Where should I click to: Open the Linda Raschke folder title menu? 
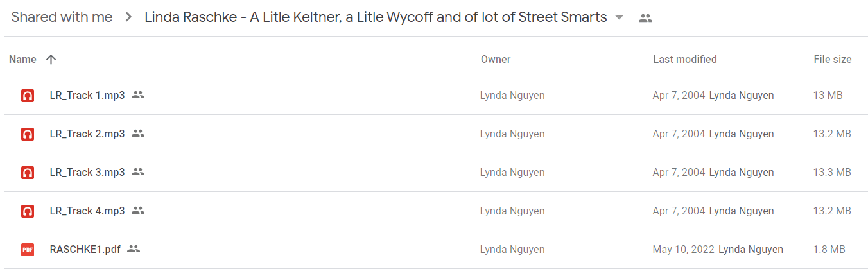tap(376, 17)
